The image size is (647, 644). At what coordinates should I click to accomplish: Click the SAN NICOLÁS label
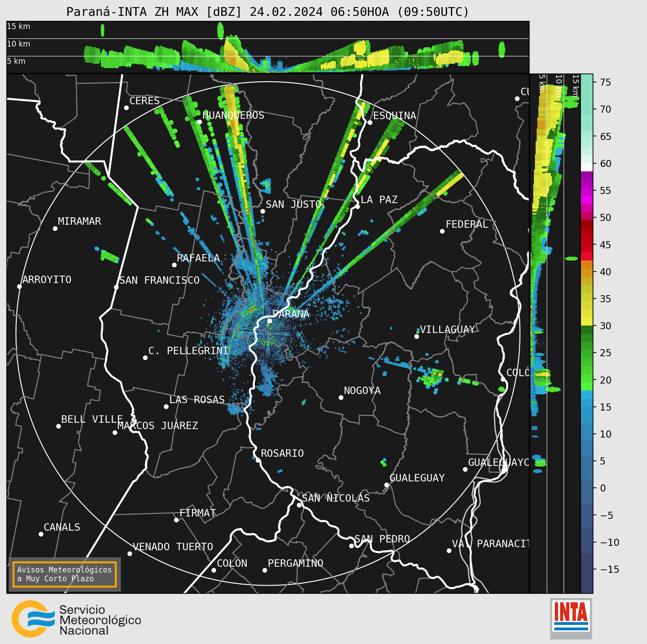(x=336, y=498)
